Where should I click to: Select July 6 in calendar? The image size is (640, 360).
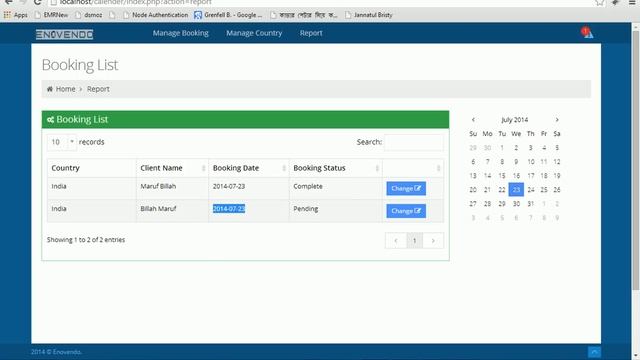[473, 162]
